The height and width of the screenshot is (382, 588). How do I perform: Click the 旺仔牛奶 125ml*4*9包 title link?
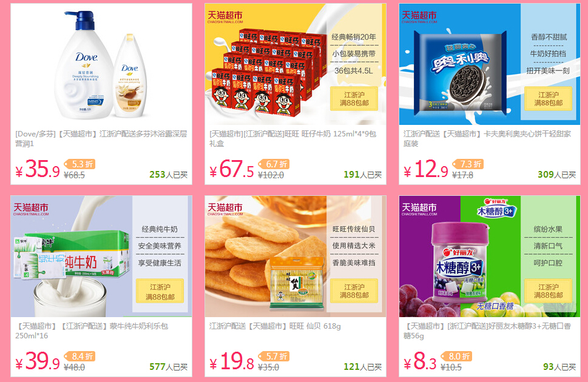[293, 139]
